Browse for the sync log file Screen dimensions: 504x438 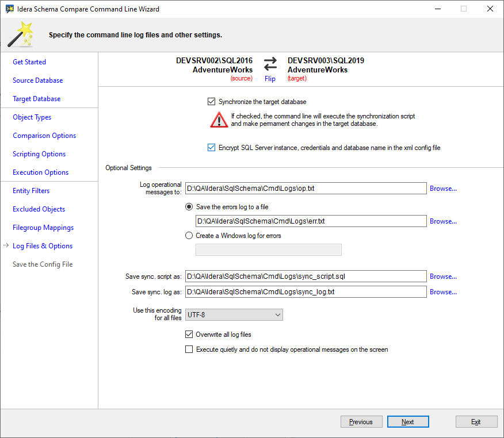(x=443, y=292)
